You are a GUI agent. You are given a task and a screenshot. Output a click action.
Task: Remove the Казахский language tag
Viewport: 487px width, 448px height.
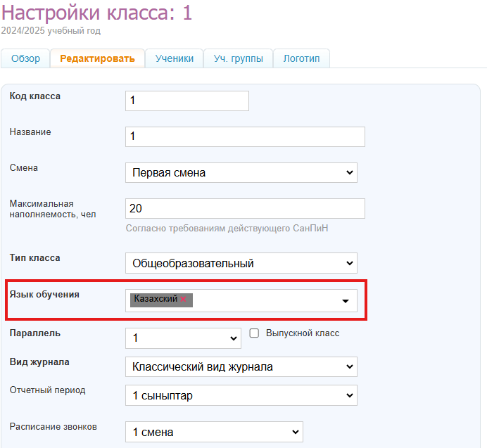pos(184,299)
